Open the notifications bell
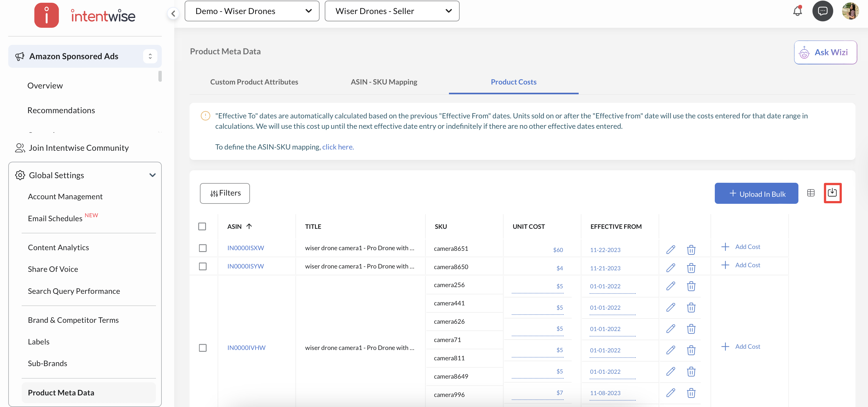The width and height of the screenshot is (868, 407). [797, 11]
